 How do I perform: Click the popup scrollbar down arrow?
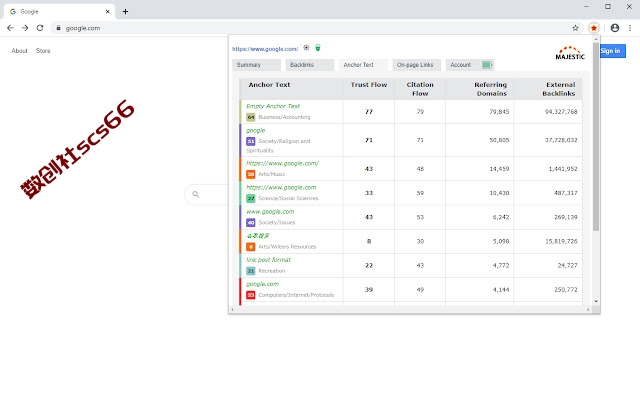pos(596,302)
